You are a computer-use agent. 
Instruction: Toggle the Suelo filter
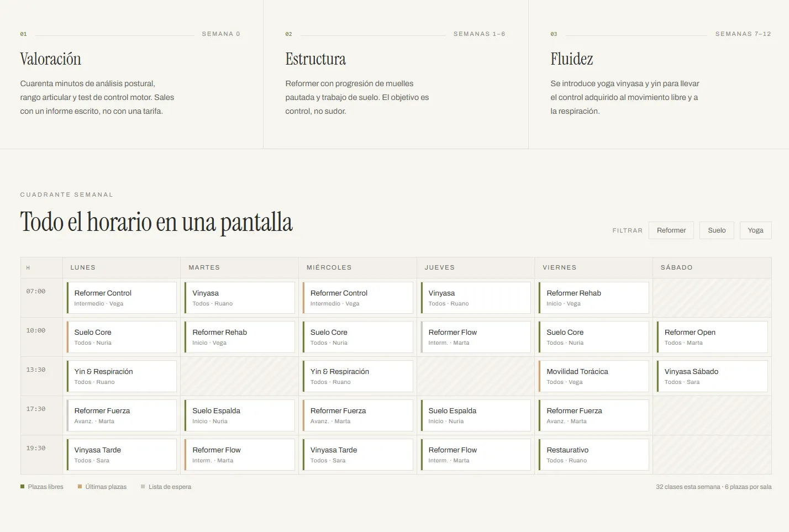tap(717, 230)
